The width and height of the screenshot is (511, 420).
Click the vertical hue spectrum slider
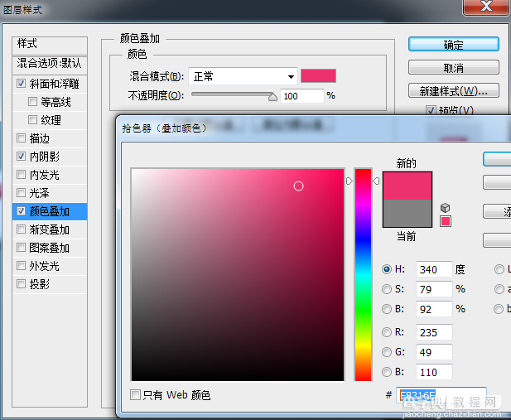click(363, 274)
